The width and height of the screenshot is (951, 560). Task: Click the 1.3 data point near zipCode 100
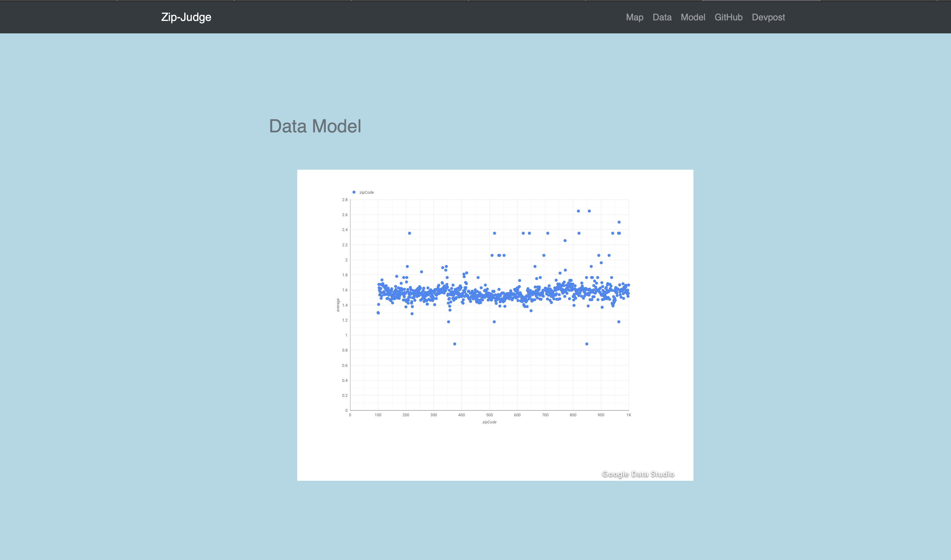pos(378,313)
